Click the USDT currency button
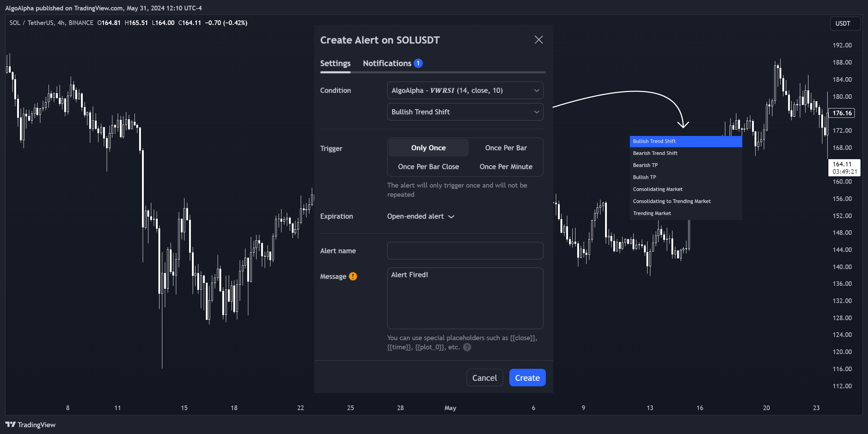Image resolution: width=868 pixels, height=434 pixels. (x=845, y=24)
